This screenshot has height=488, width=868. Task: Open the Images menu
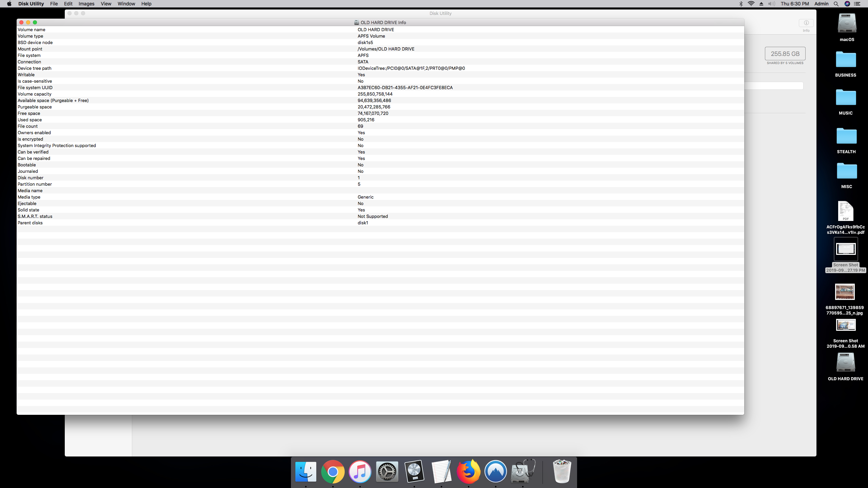[x=86, y=4]
